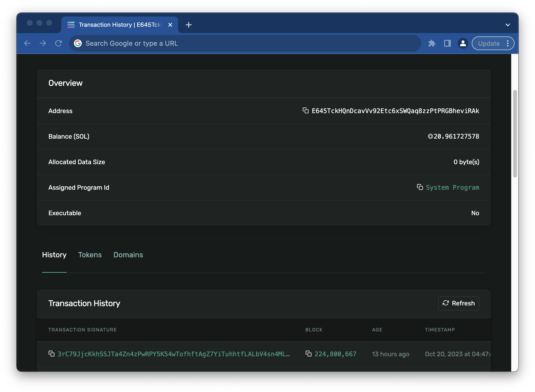Screen dimensions: 535x392
Task: Expand the tab search chevron
Action: coord(508,25)
